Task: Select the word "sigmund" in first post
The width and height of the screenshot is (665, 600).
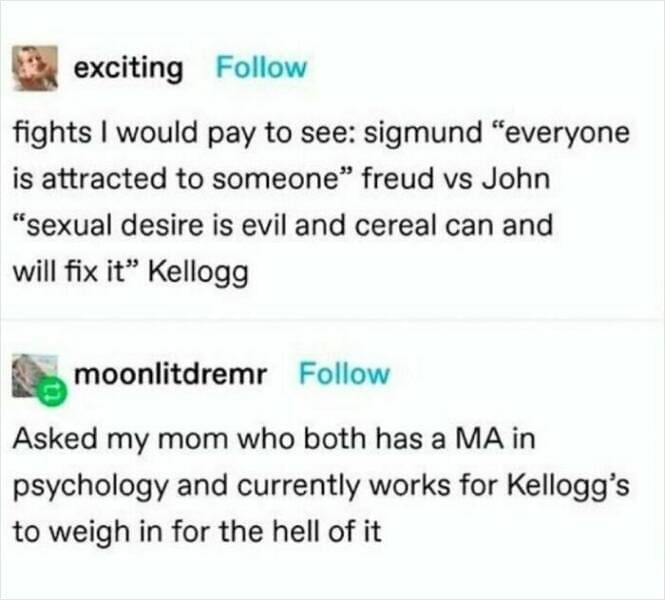Action: point(423,135)
